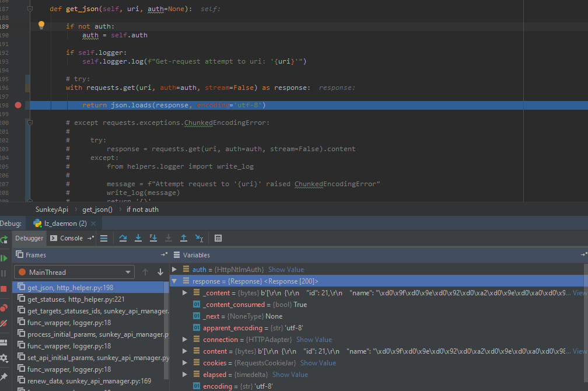The width and height of the screenshot is (588, 391).
Task: Close the lz_daemon (2) tab
Action: pos(93,224)
